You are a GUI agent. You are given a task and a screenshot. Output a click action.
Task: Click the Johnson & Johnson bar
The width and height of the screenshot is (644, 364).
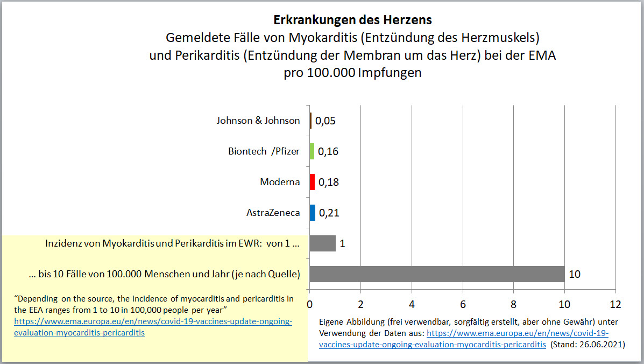[x=310, y=121]
